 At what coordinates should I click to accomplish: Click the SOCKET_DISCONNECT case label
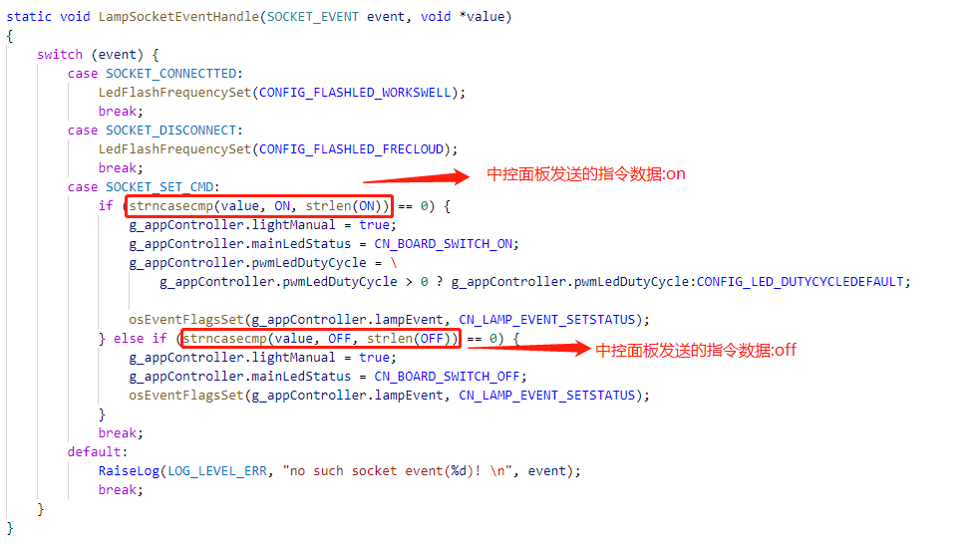point(171,131)
